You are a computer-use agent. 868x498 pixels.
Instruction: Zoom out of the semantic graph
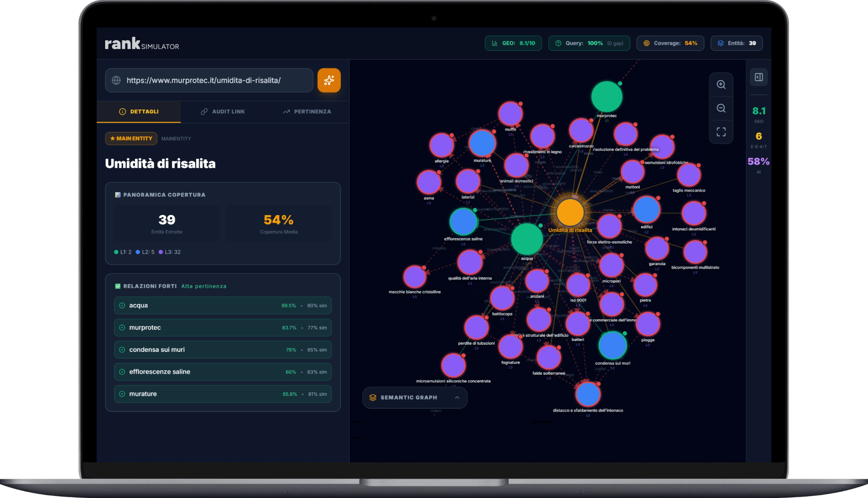click(721, 108)
